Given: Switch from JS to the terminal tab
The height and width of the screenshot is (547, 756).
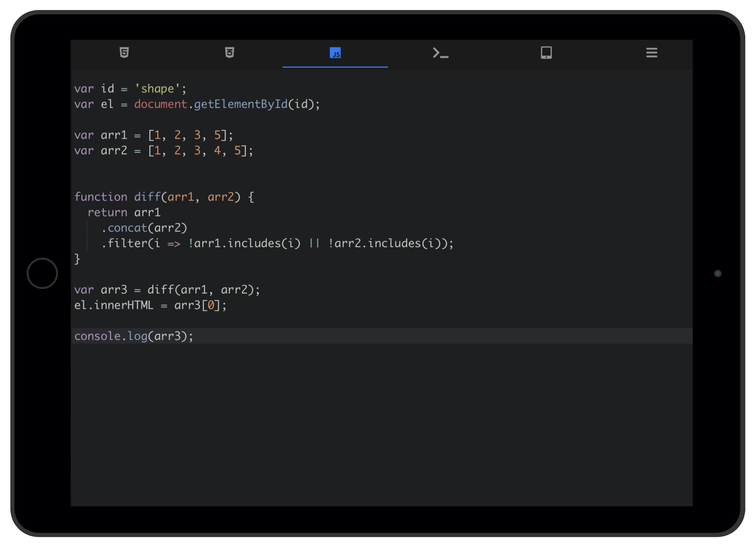Looking at the screenshot, I should (x=441, y=53).
